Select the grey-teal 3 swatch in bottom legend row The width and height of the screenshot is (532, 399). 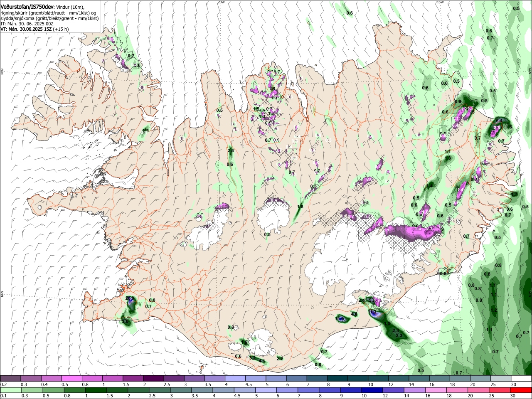click(x=180, y=390)
